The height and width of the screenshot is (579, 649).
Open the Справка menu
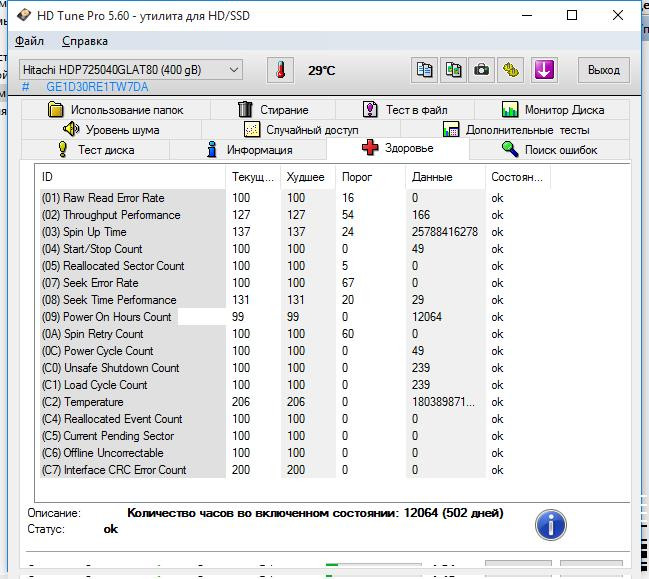point(85,41)
